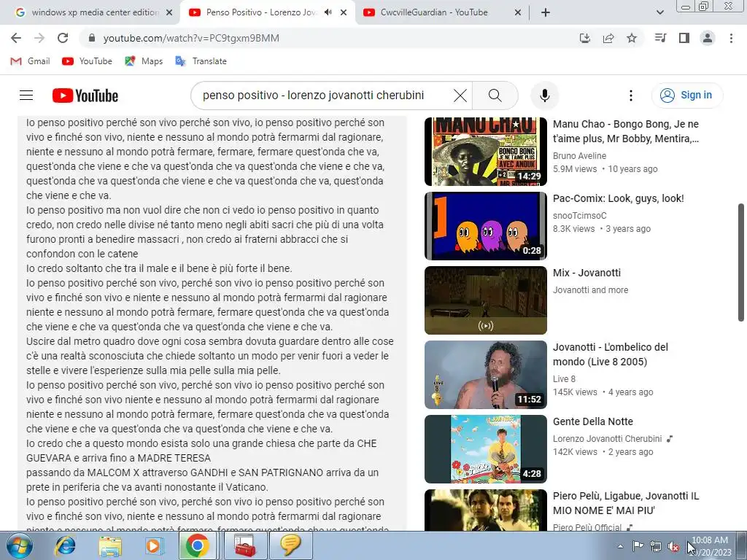Click the Action Center flag in tray
Screen dimensions: 747x560
point(638,545)
